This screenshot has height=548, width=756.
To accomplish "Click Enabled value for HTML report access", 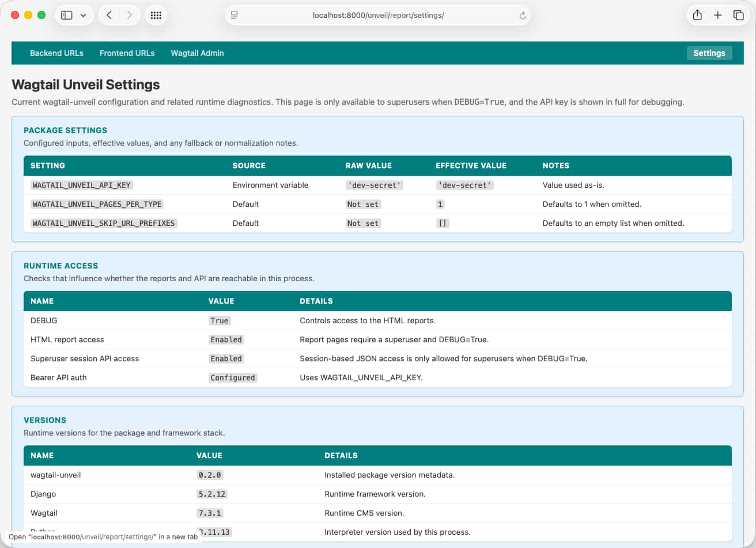I will tap(226, 339).
